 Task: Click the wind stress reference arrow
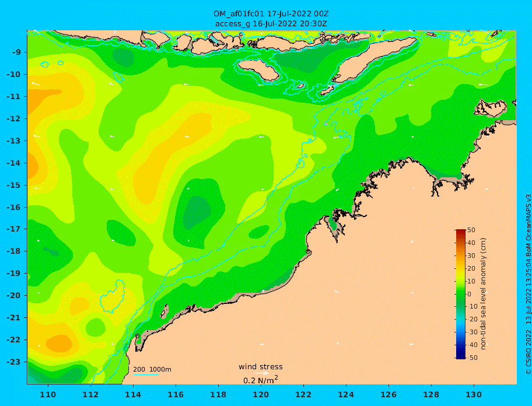coord(261,373)
